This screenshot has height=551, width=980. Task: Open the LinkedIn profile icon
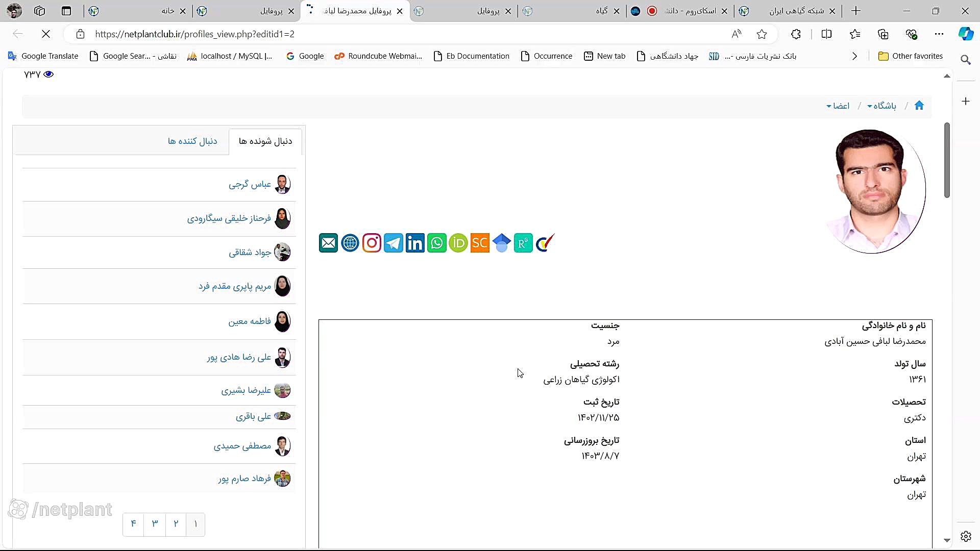click(415, 243)
